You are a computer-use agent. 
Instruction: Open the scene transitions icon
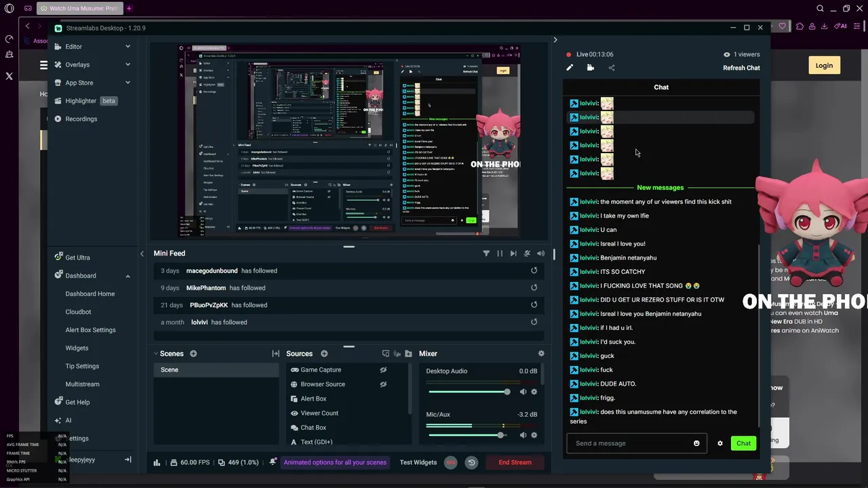coord(275,354)
